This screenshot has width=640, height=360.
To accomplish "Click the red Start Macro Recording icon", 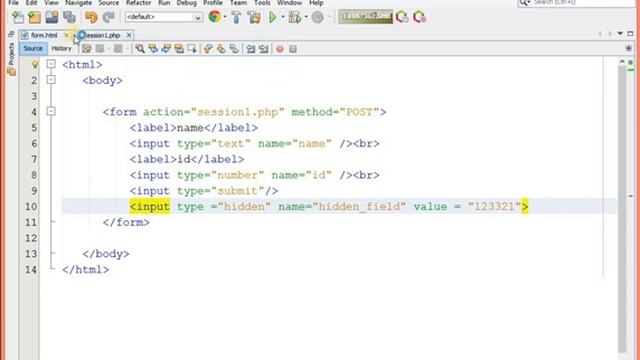I will 280,49.
